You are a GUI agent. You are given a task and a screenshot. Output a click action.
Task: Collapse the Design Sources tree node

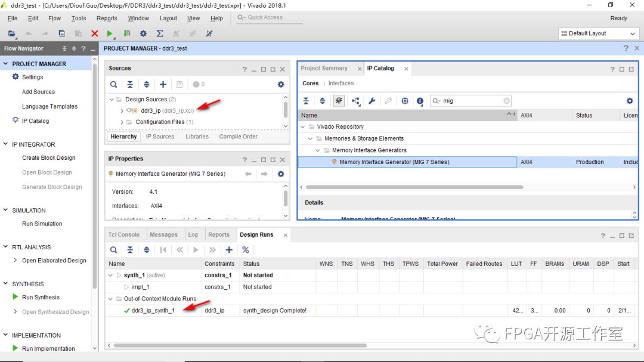coord(112,100)
